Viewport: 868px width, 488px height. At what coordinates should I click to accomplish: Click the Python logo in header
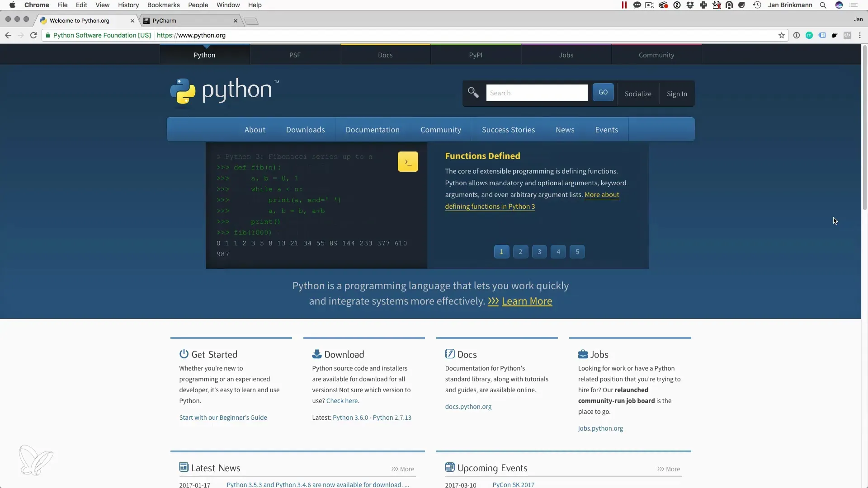[x=225, y=92]
